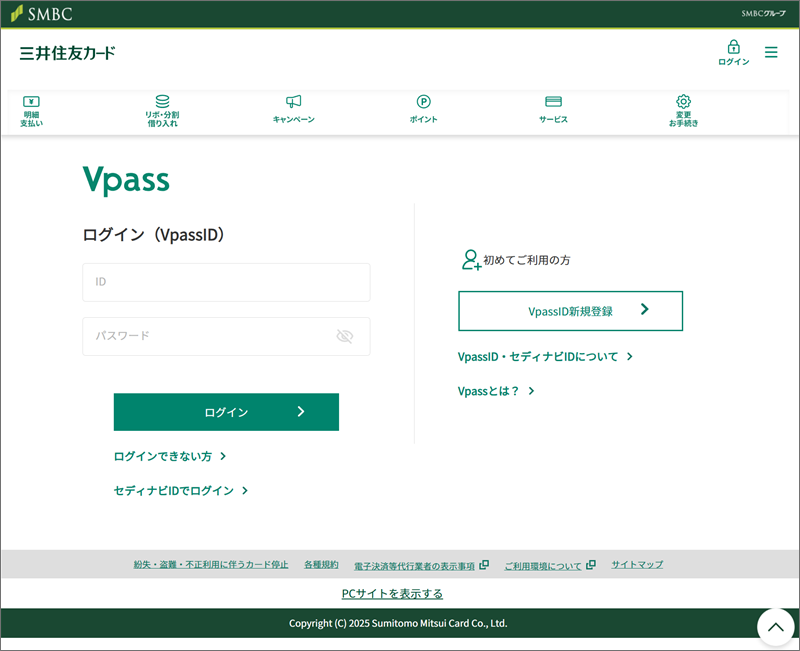The image size is (800, 651).
Task: Open the 三井住友カード home logo
Action: 67,53
